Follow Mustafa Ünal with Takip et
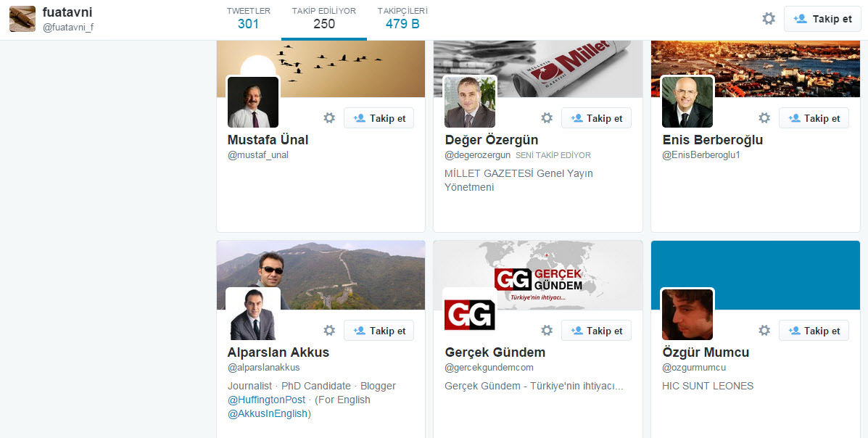The image size is (868, 438). click(379, 118)
